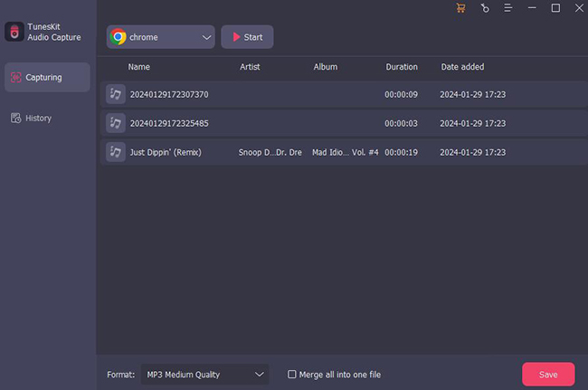This screenshot has height=390, width=588.
Task: Click the register key icon in title bar
Action: [485, 8]
